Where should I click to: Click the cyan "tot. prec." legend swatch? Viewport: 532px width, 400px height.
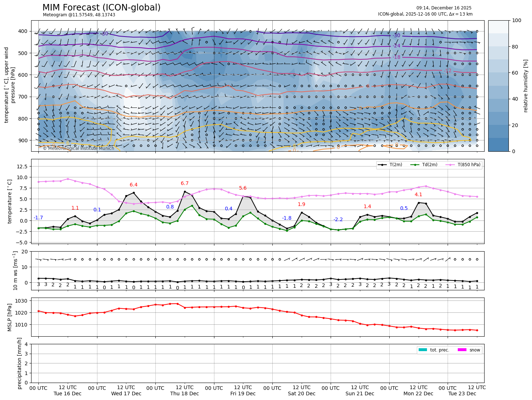[x=423, y=350]
